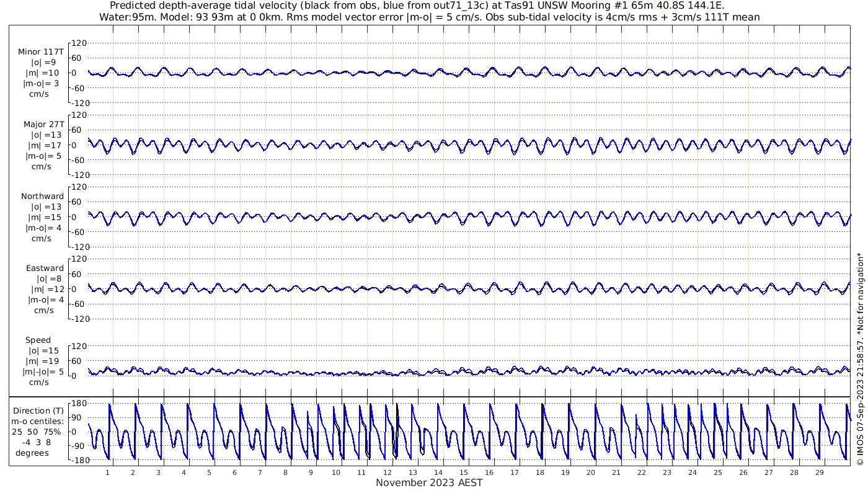Click the 'Minor 117T' panel label

point(41,51)
